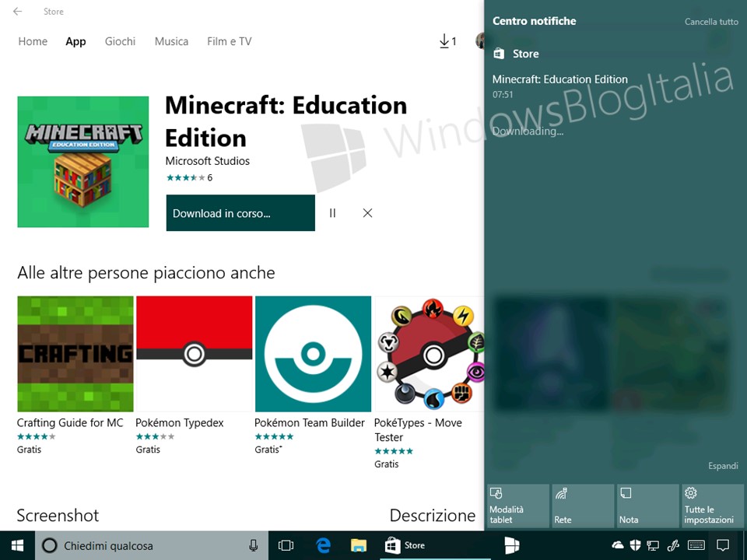Open the Nota quick action
Viewport: 747px width, 560px height.
648,506
